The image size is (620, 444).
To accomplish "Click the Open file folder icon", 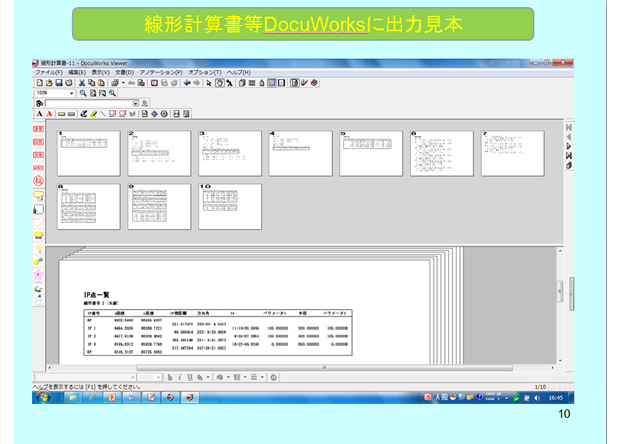I will pyautogui.click(x=49, y=83).
